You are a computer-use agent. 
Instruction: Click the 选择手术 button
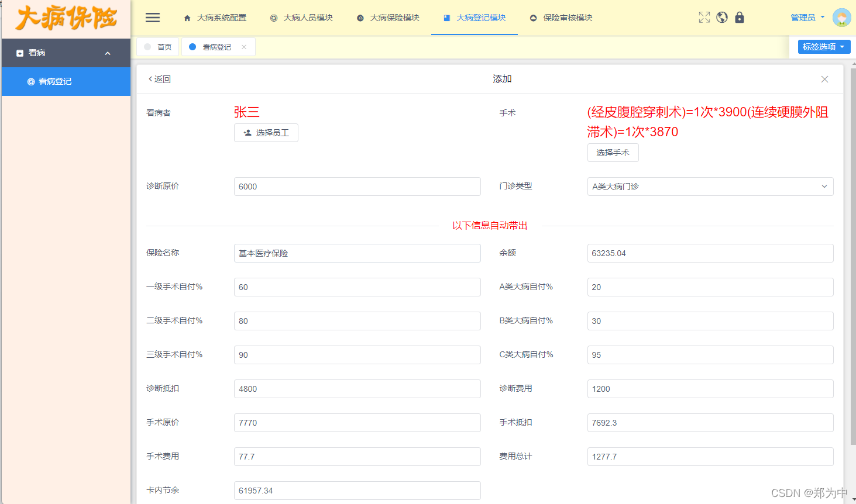(x=613, y=153)
